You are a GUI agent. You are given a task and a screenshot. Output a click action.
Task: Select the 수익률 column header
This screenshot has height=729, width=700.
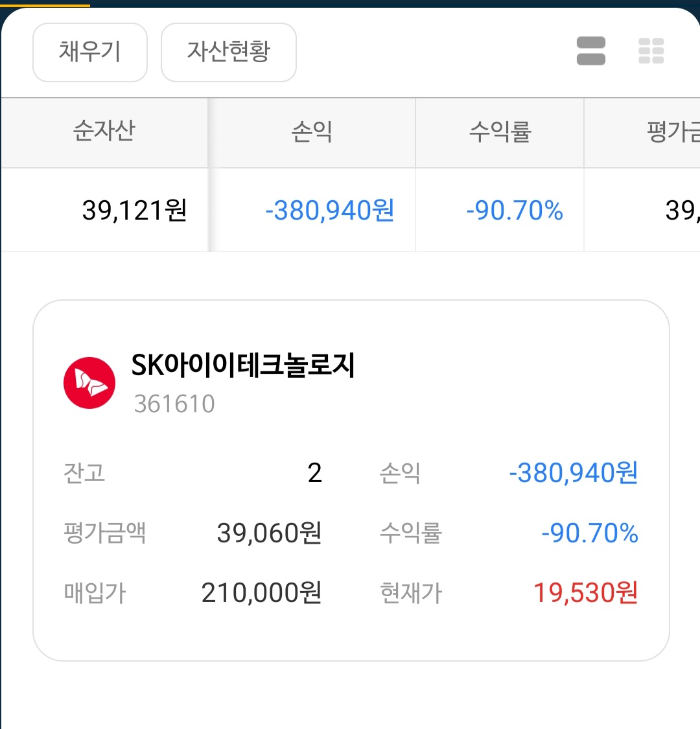[x=500, y=132]
